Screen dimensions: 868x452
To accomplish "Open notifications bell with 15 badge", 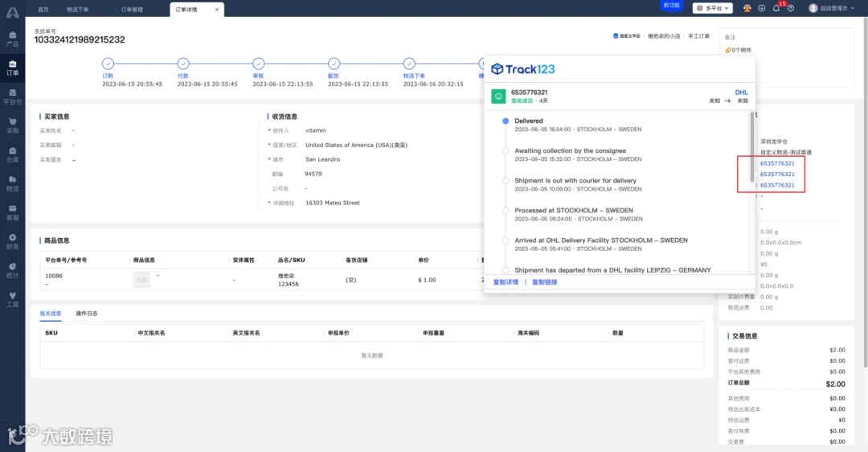I will [x=776, y=8].
